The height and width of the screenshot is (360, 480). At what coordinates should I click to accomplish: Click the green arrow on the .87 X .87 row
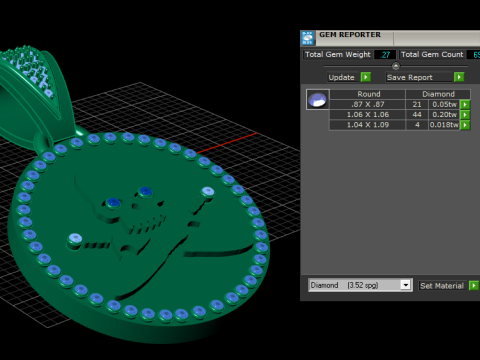coord(465,104)
